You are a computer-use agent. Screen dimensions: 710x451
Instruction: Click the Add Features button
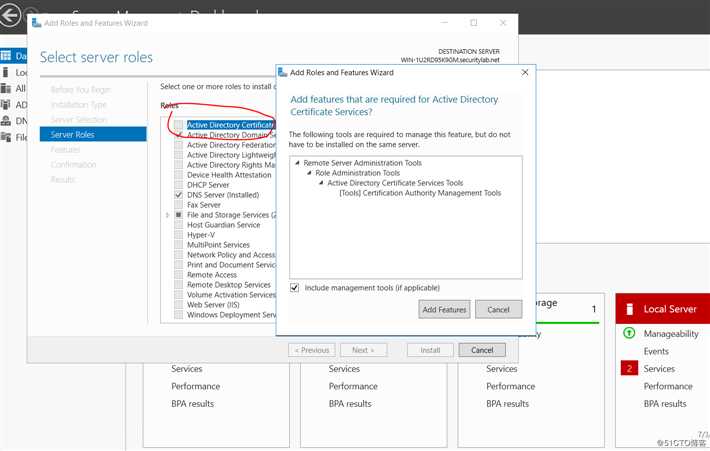(444, 310)
